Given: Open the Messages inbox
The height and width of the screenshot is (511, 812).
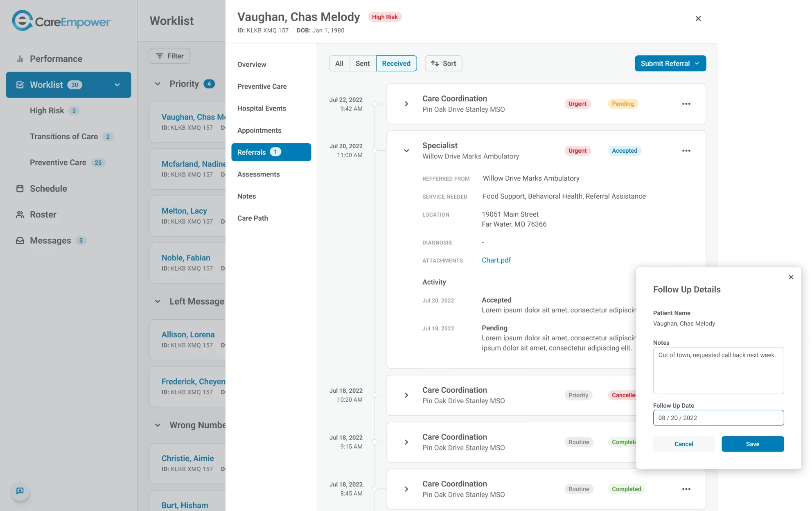Looking at the screenshot, I should coord(50,240).
